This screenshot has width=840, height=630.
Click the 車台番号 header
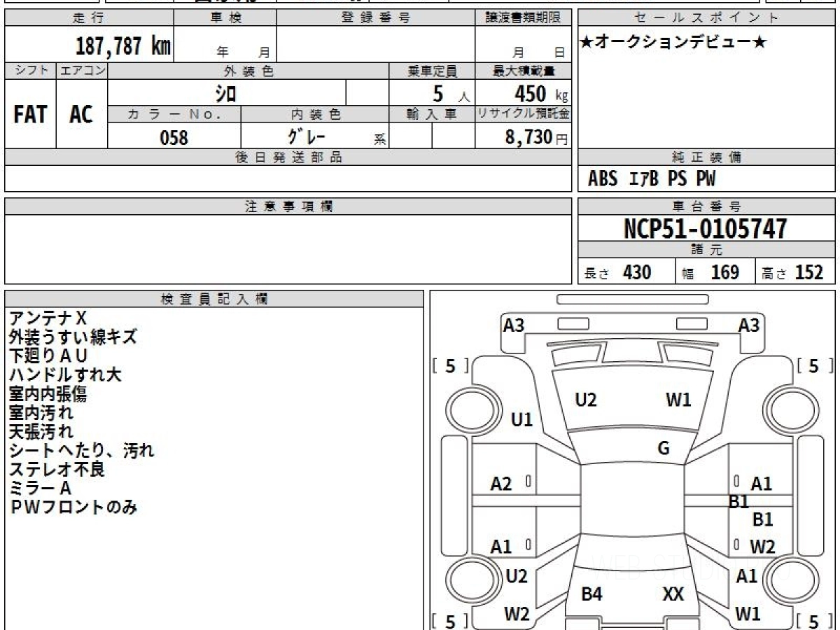coord(707,206)
